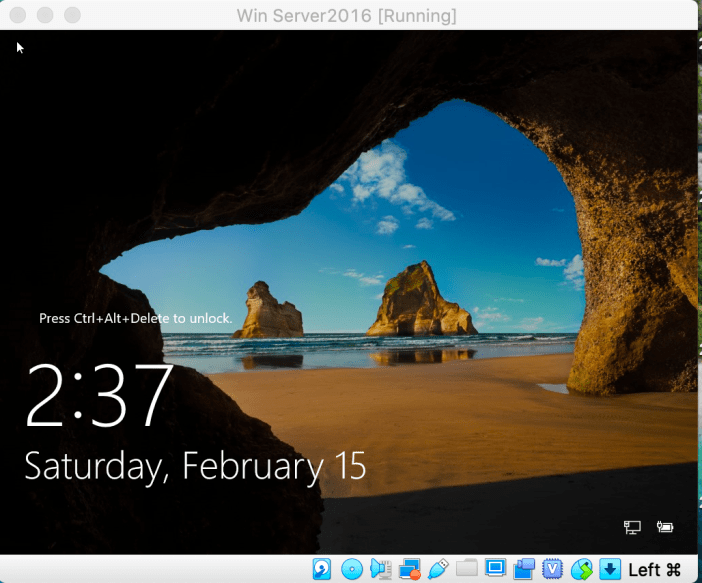This screenshot has width=702, height=583.
Task: Minimize the VM window with the middle title bar button
Action: click(45, 15)
